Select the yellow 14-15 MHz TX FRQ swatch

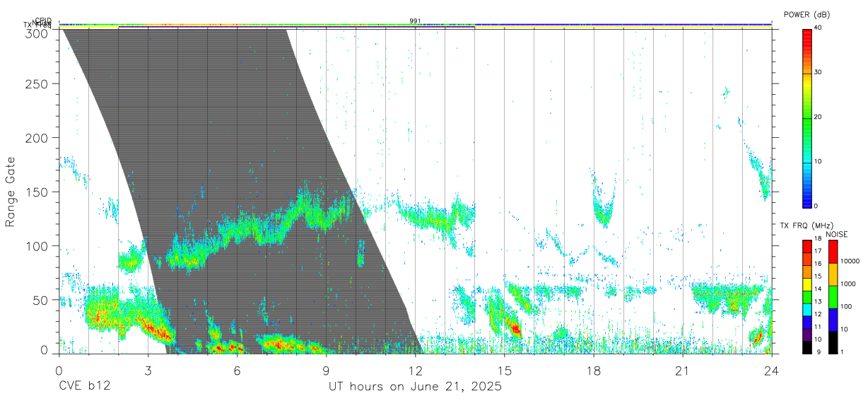pos(807,284)
